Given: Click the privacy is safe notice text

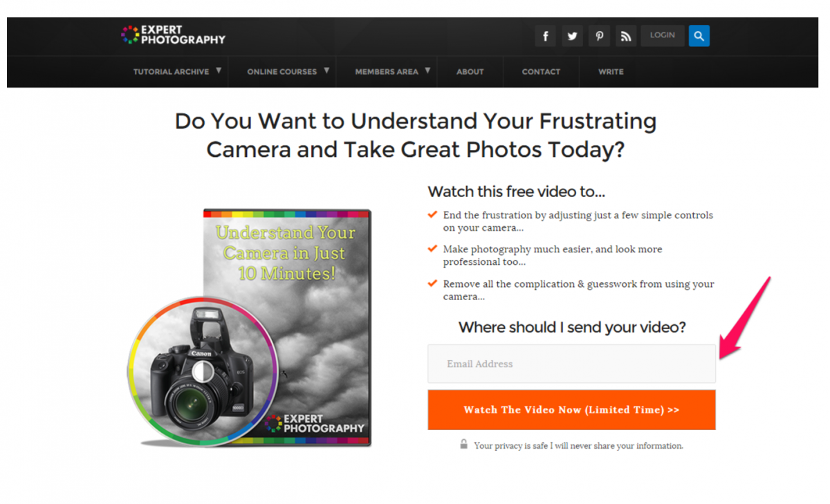Looking at the screenshot, I should pyautogui.click(x=578, y=446).
